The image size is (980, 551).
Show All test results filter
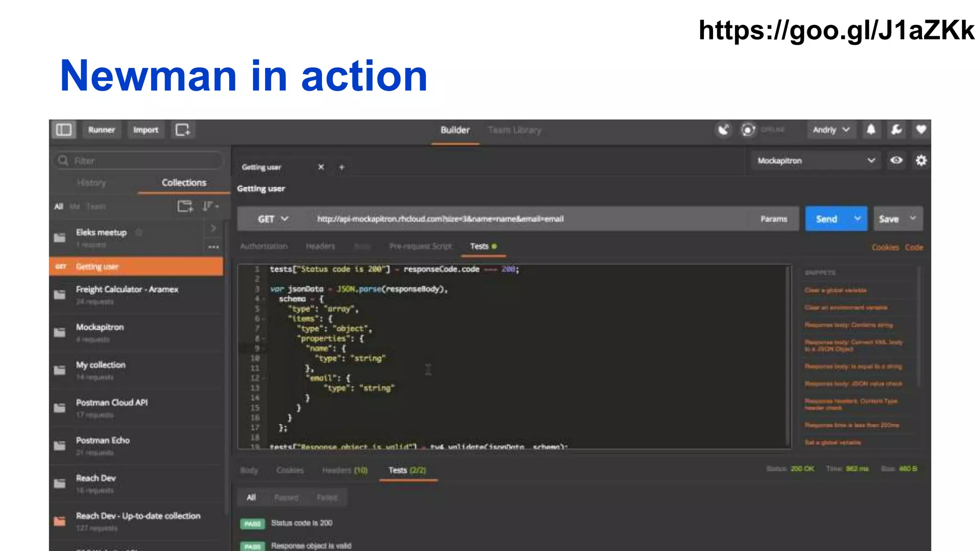pos(251,497)
